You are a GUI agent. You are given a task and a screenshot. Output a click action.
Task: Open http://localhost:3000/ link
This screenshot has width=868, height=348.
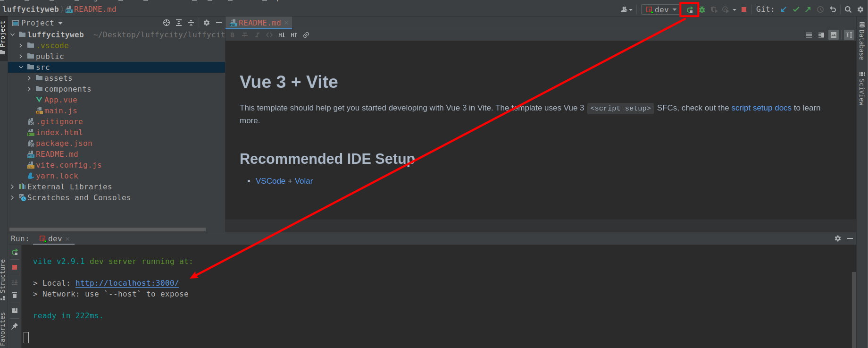(127, 283)
